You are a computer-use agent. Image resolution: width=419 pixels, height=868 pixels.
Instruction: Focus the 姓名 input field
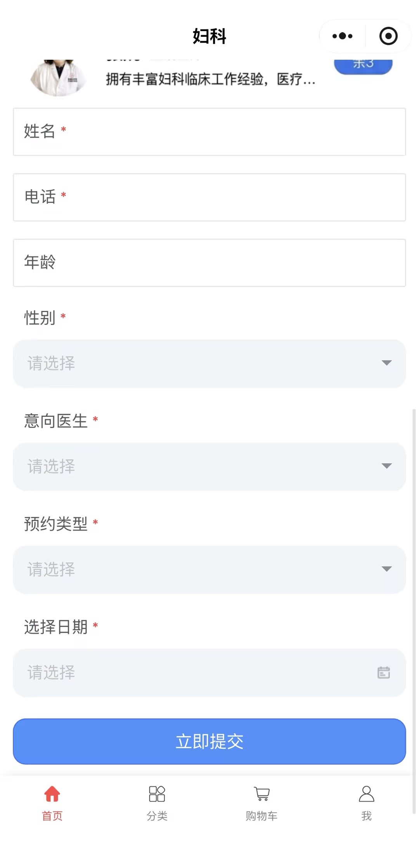[x=209, y=132]
